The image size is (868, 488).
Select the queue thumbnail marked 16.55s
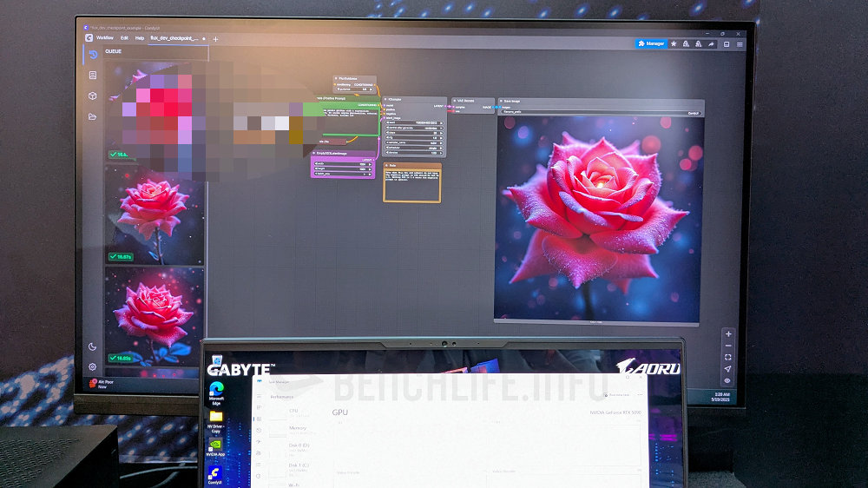coord(155,317)
